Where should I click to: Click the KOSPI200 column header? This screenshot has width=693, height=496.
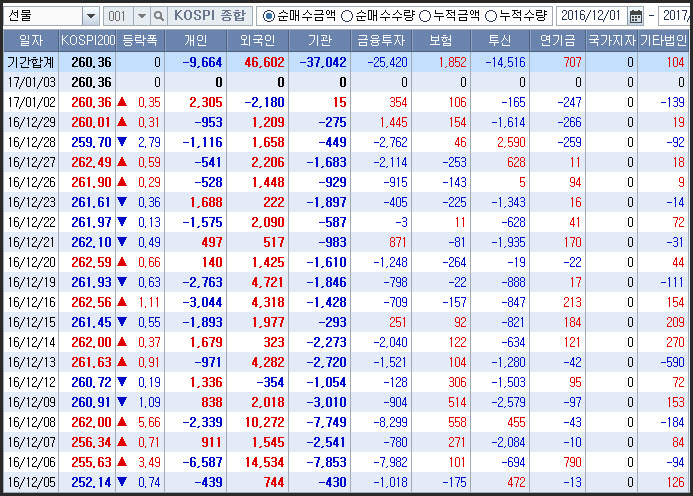click(x=88, y=41)
